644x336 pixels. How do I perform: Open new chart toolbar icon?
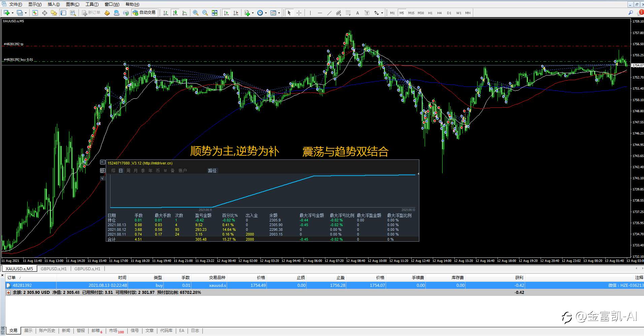click(x=6, y=13)
